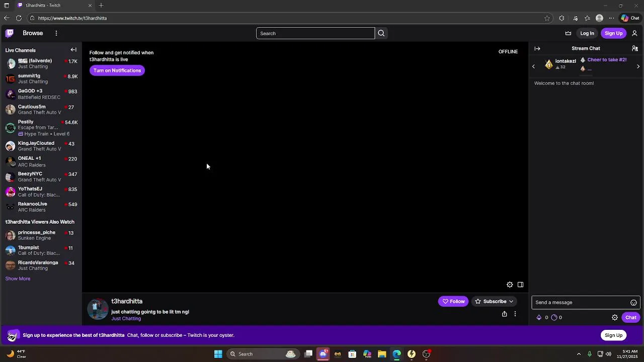The height and width of the screenshot is (362, 644).
Task: Collapse the Live Channels sidebar
Action: pyautogui.click(x=73, y=50)
